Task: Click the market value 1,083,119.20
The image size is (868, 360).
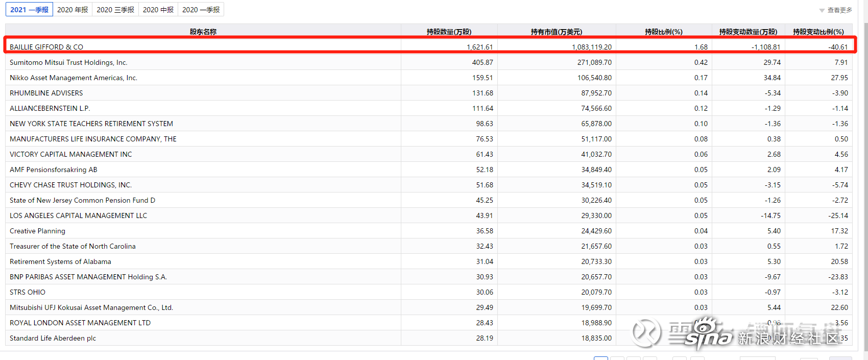Action: [592, 47]
